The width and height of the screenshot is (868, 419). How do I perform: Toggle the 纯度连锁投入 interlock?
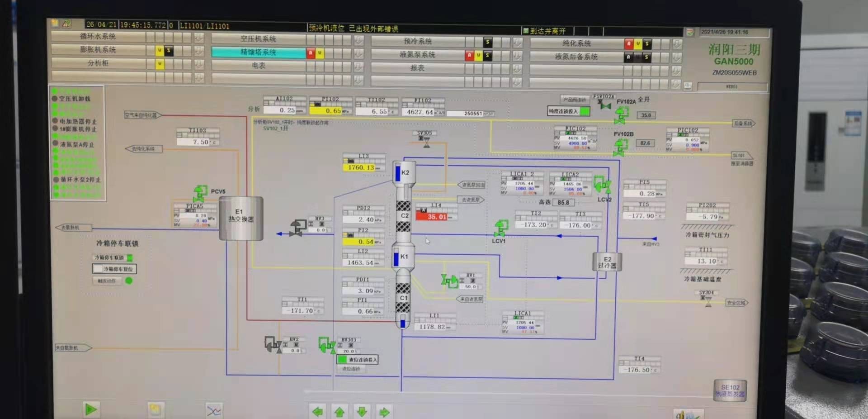click(x=585, y=111)
